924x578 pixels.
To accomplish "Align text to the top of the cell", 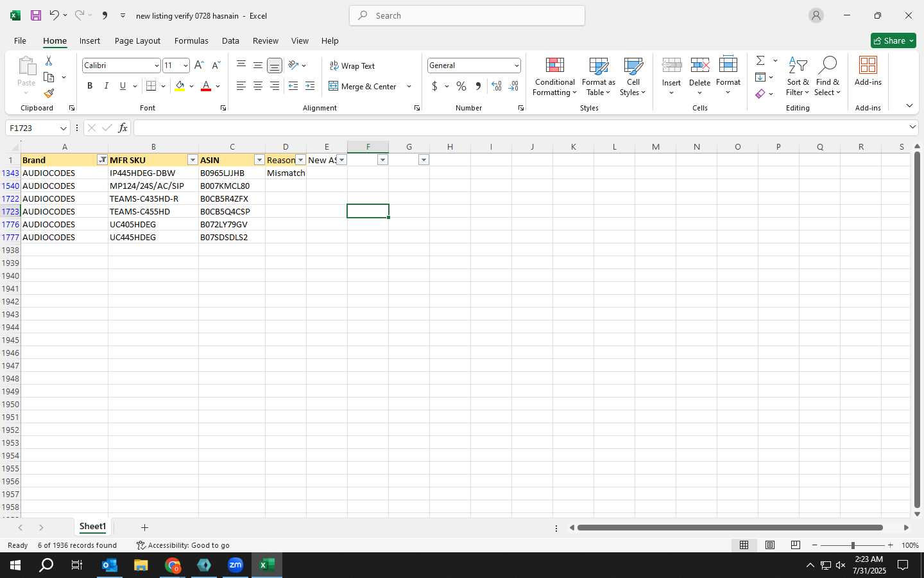I will (x=241, y=66).
